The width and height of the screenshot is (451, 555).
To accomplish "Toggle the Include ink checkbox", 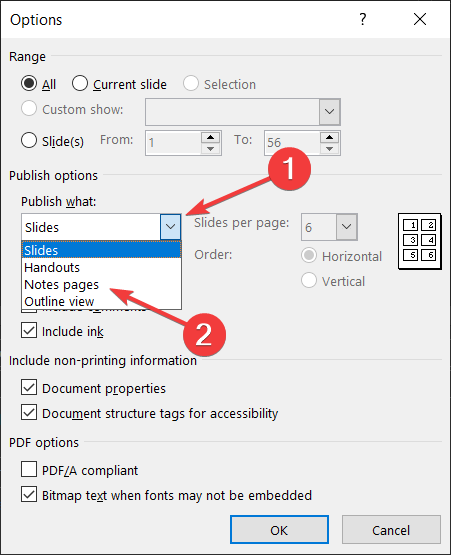I will (x=29, y=331).
